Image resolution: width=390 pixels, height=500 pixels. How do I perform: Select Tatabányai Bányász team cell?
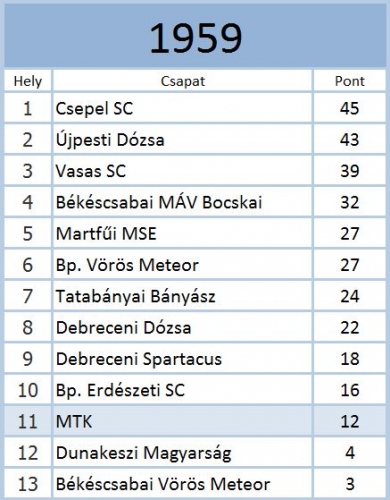182,296
